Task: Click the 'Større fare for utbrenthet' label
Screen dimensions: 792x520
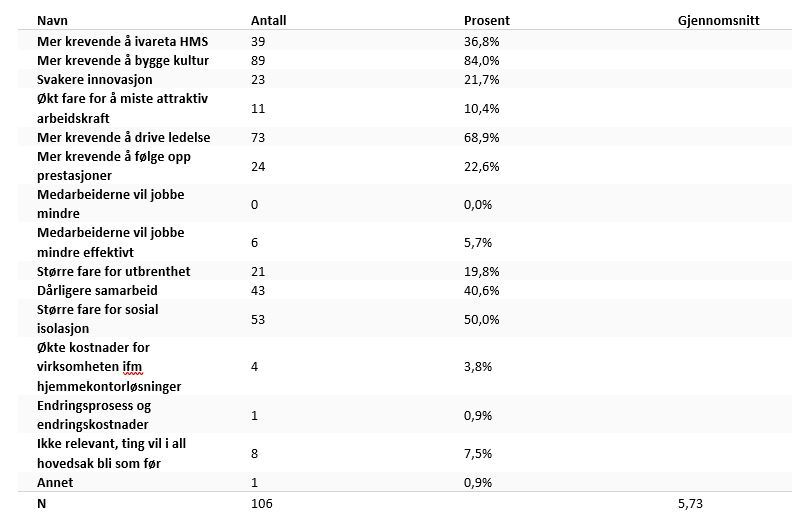Action: [x=114, y=271]
